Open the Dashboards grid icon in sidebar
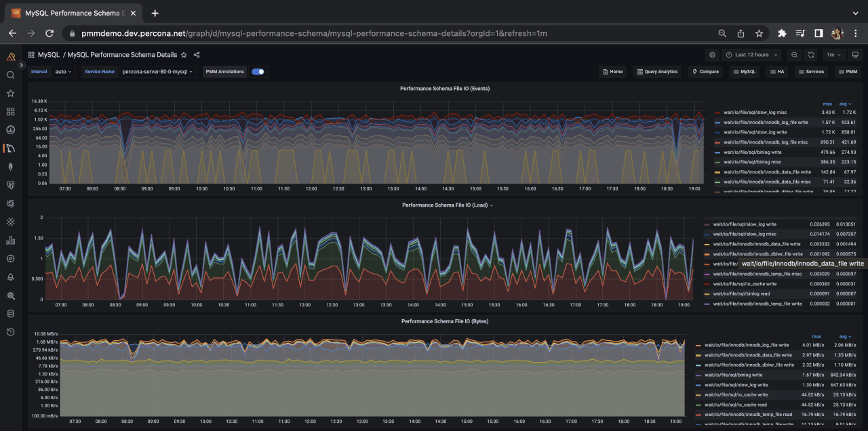This screenshot has width=868, height=431. 10,111
